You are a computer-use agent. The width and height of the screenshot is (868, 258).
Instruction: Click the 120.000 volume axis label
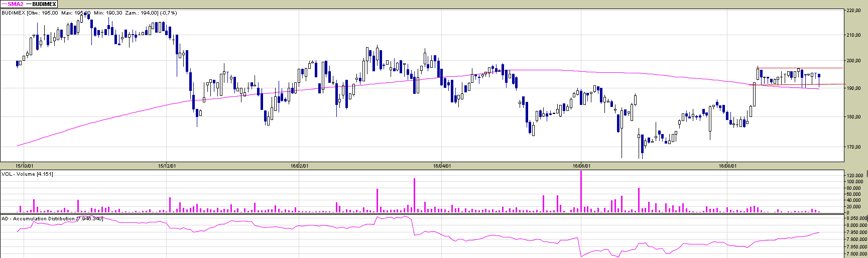coord(854,176)
